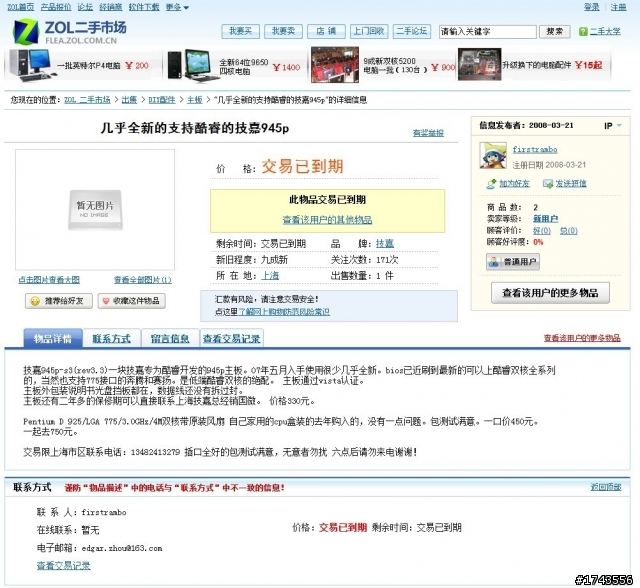The image size is (640, 588).
Task: Click 查看该用户的其他物品 in yellow box
Action: tap(327, 220)
